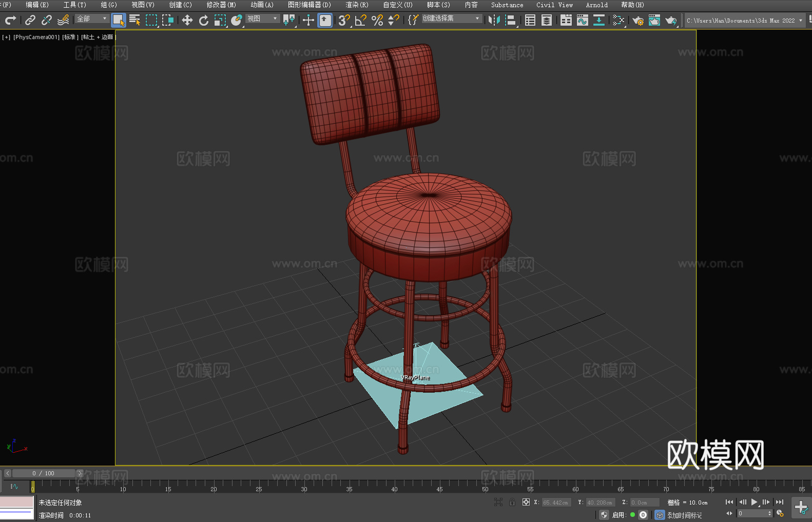Expand the project path dropdown
The width and height of the screenshot is (812, 522).
tap(800, 21)
